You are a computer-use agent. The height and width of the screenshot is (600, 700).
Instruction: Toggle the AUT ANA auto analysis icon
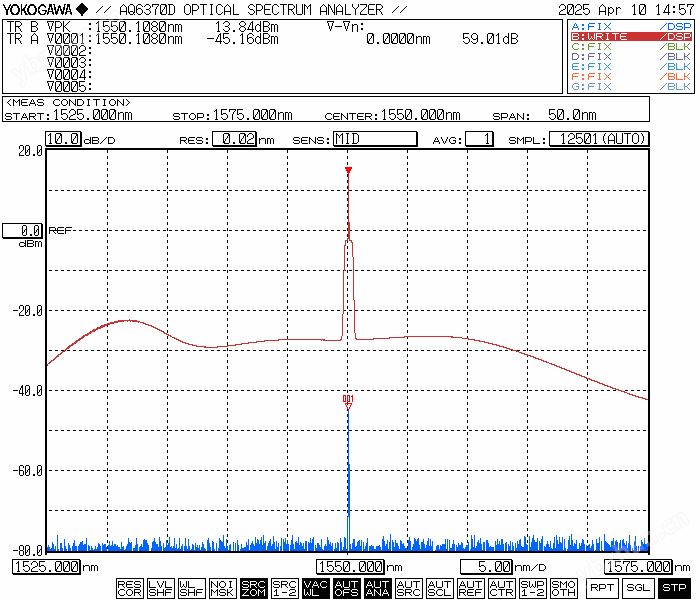[377, 588]
